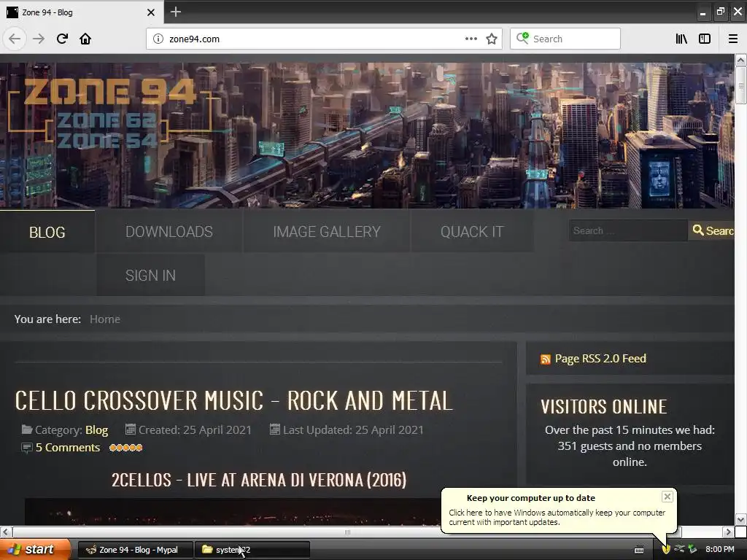Open the 5 Comments link
Viewport: 747px width, 560px height.
pyautogui.click(x=68, y=448)
